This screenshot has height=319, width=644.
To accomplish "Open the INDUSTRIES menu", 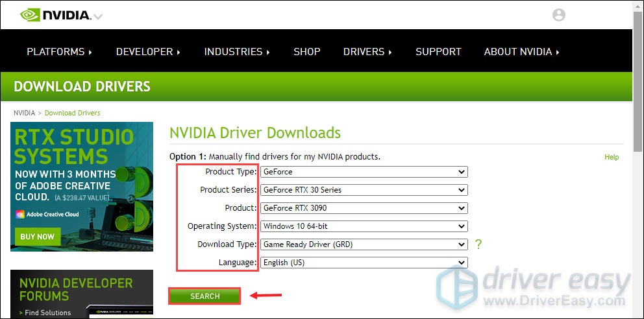I will [x=237, y=52].
